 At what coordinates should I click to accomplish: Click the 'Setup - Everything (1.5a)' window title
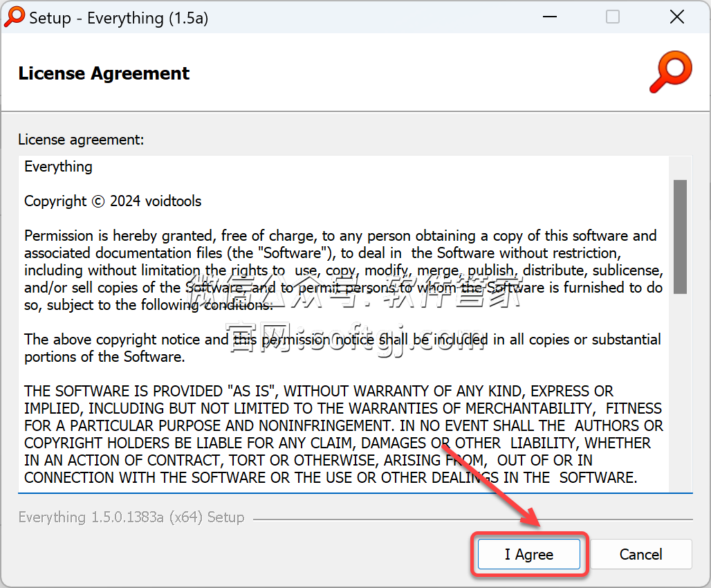[x=119, y=18]
